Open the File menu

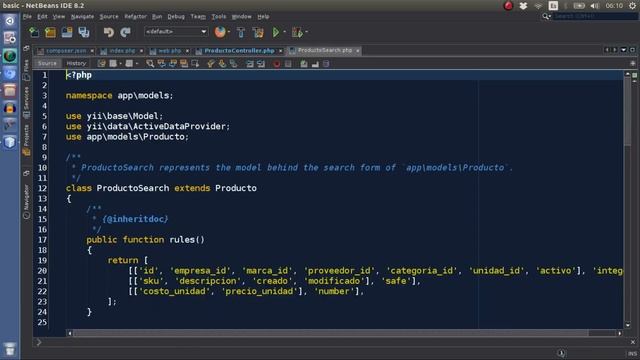pyautogui.click(x=27, y=17)
